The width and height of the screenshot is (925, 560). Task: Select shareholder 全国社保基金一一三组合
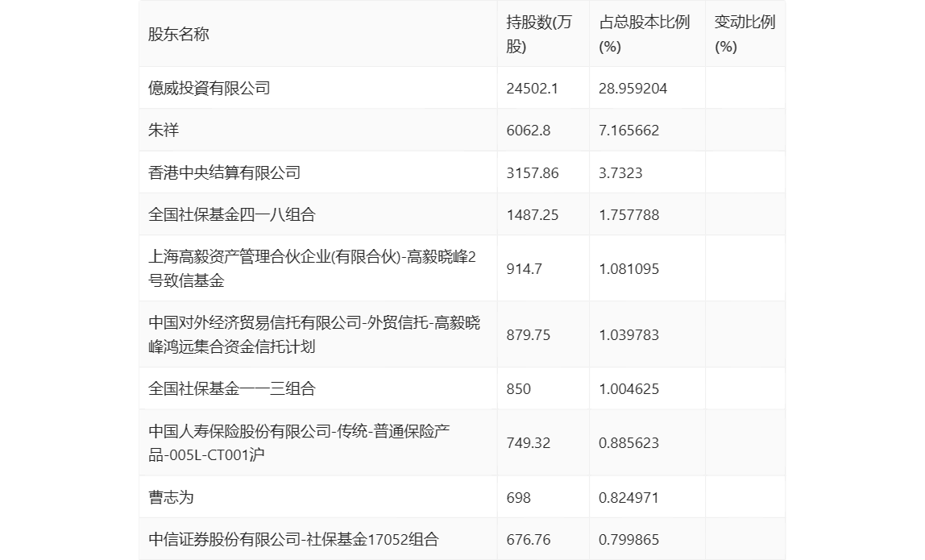click(232, 389)
